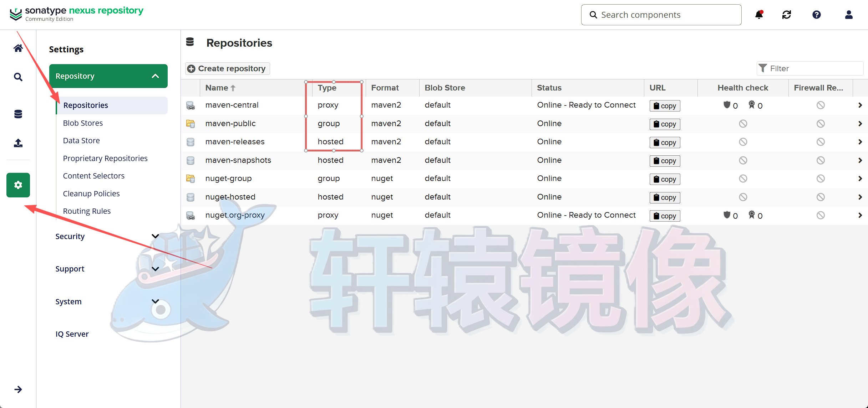Collapse sidebar using bottom arrow icon

point(18,389)
